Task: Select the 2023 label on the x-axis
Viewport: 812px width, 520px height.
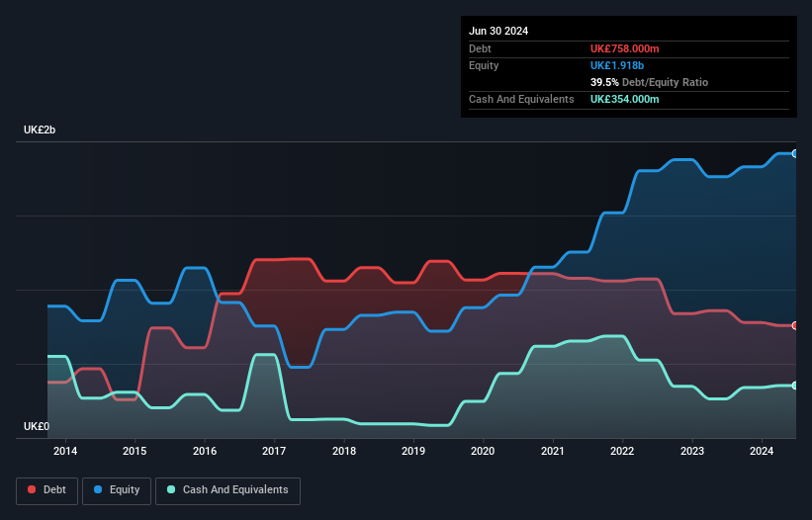Action: pos(692,451)
